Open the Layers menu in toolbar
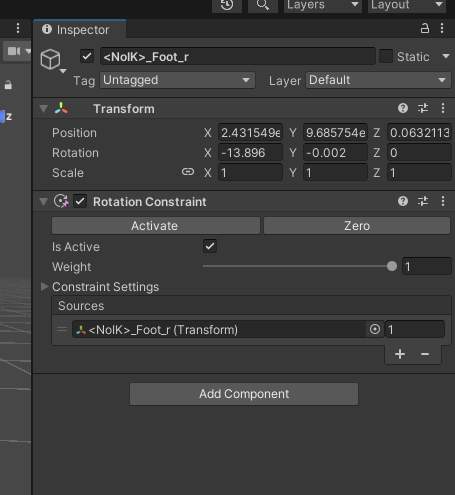This screenshot has width=455, height=495. point(323,6)
